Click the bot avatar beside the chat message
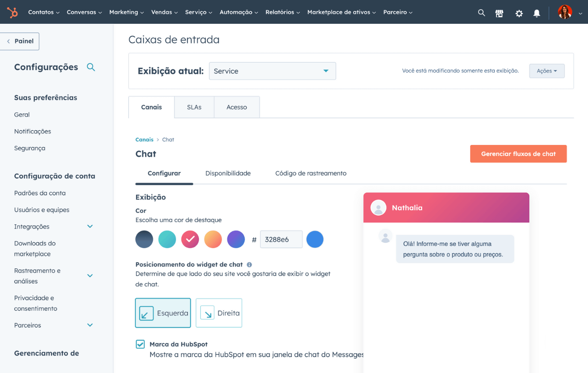 [x=385, y=236]
